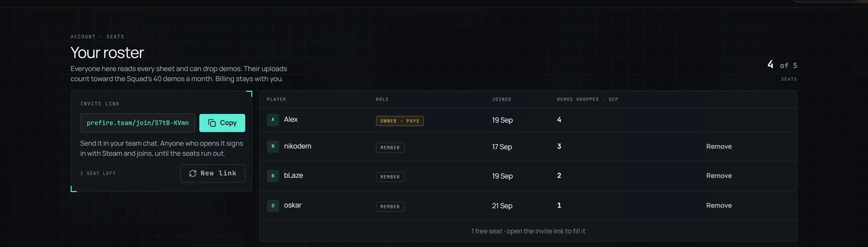Click the invite link URL field
Image resolution: width=868 pixels, height=247 pixels.
[x=138, y=123]
